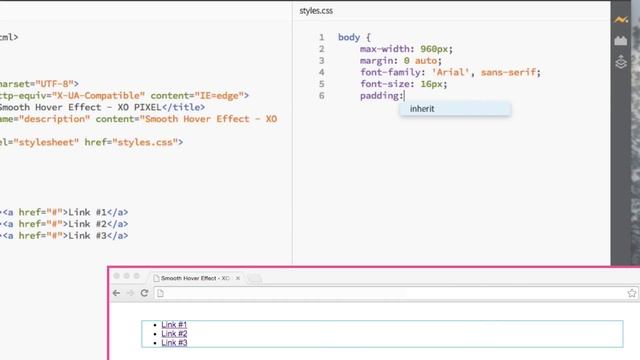
Task: Close the Smooth Hover Effect browser tab
Action: point(238,278)
